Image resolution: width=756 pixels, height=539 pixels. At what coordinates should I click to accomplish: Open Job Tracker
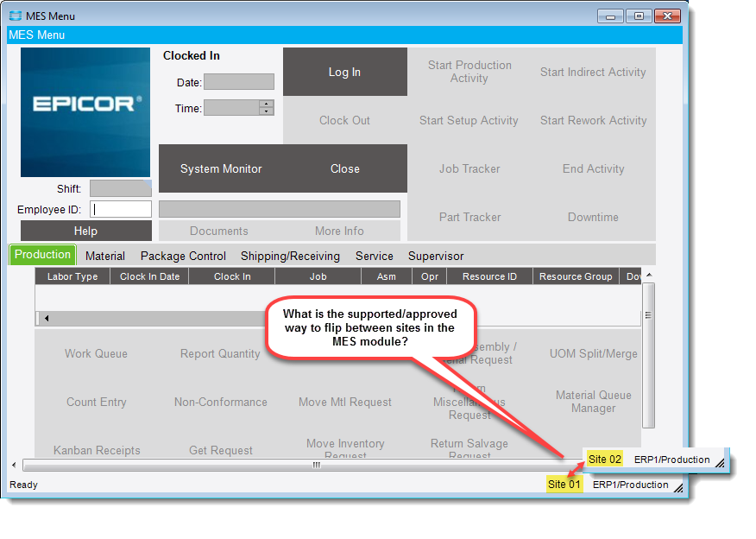click(x=469, y=168)
